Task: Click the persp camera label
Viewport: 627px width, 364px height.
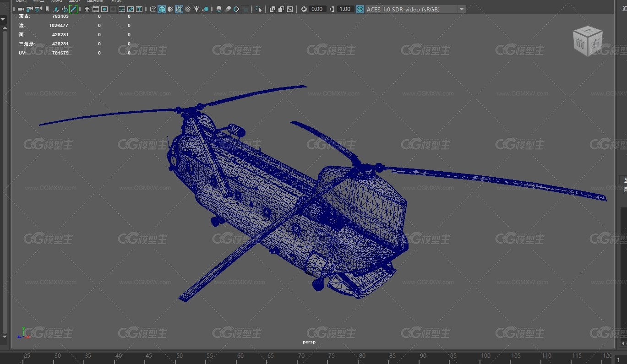Action: (x=309, y=342)
